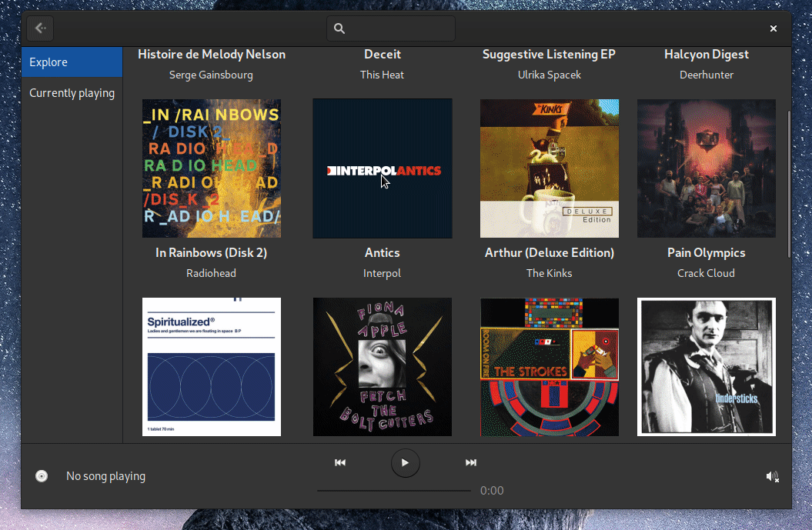Click the Ulrika Spacek artist name
This screenshot has width=812, height=530.
(550, 75)
